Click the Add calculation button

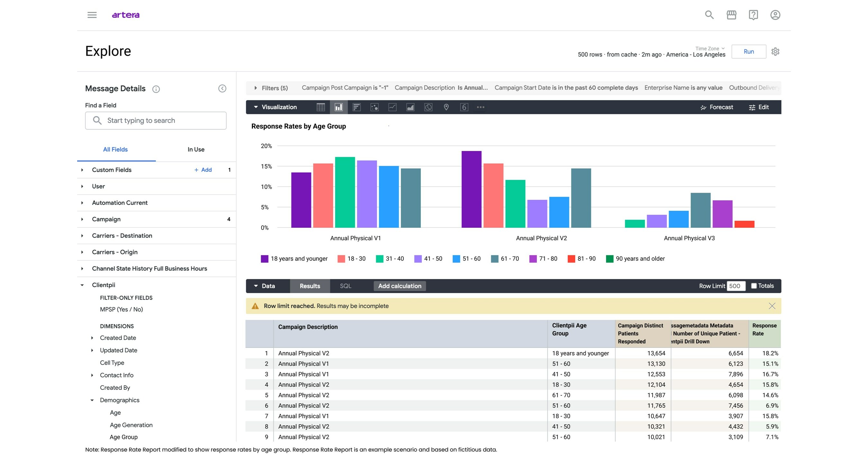[x=399, y=286]
